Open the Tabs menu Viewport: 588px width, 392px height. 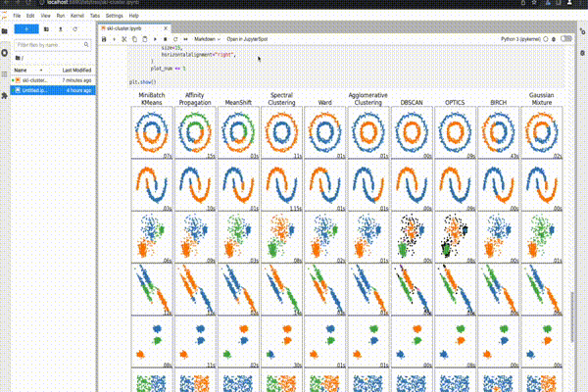pos(95,16)
